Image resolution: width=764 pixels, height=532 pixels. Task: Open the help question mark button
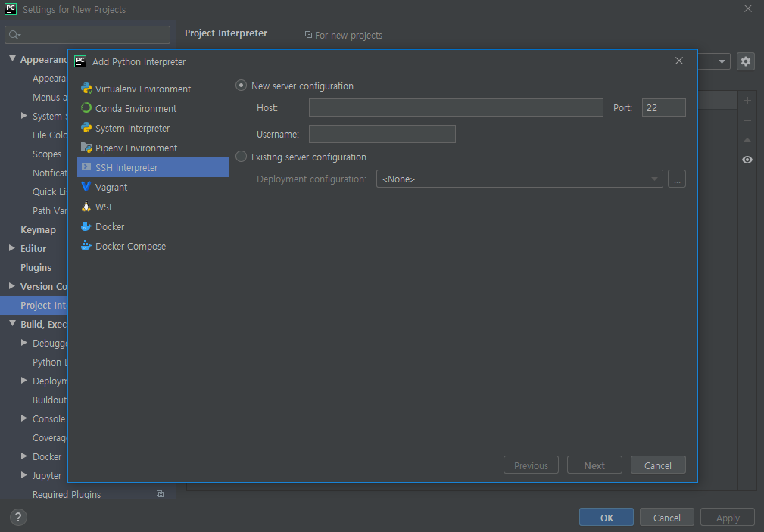coord(18,518)
